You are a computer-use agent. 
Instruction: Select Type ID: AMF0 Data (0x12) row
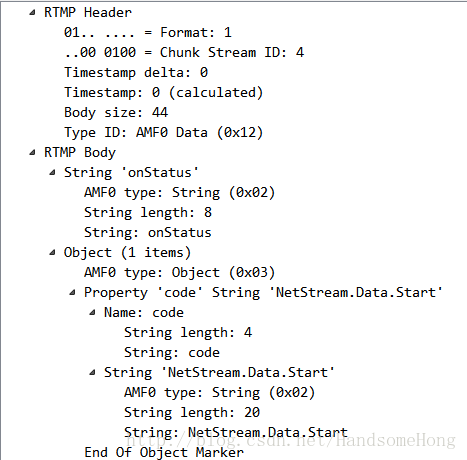click(x=164, y=133)
